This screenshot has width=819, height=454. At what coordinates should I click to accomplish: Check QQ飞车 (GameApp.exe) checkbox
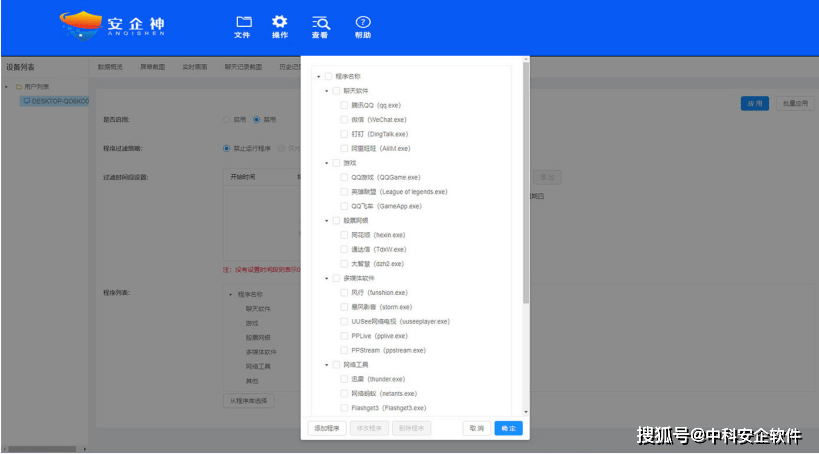[344, 206]
